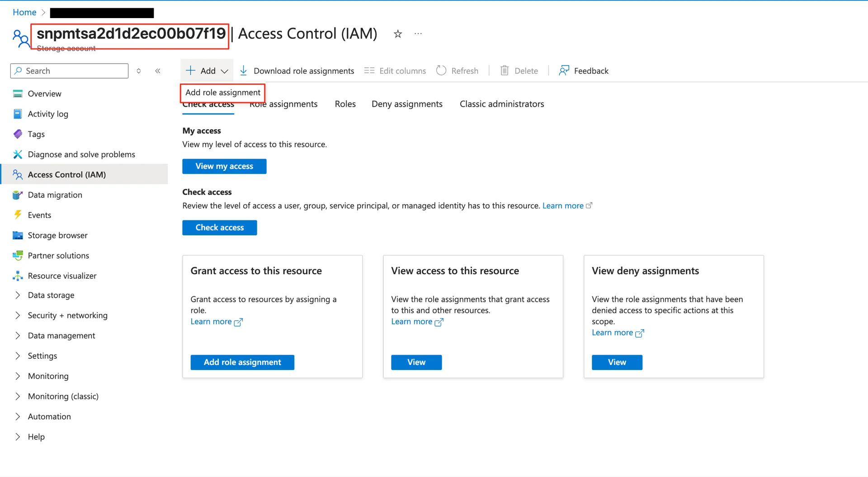
Task: Click the Tags icon in sidebar
Action: 18,134
